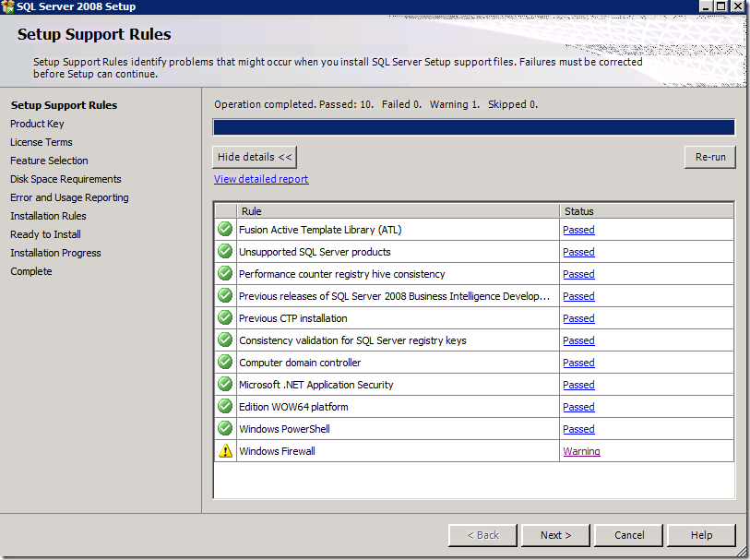This screenshot has height=560, width=750.
Task: Select Installation Rules step in sidebar
Action: (48, 216)
